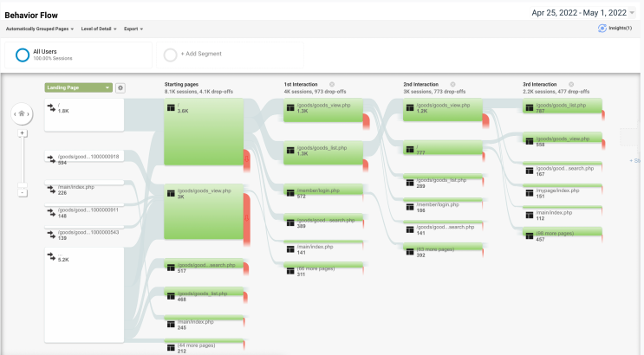Click "4K sessions, 973 drop-offs" text
Screen dimensions: 644x355
click(x=315, y=92)
